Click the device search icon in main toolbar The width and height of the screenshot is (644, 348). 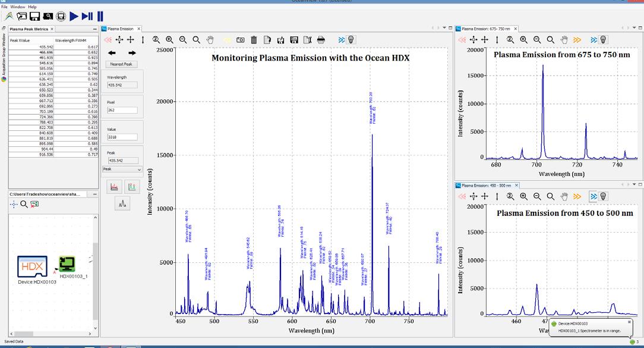(x=48, y=17)
